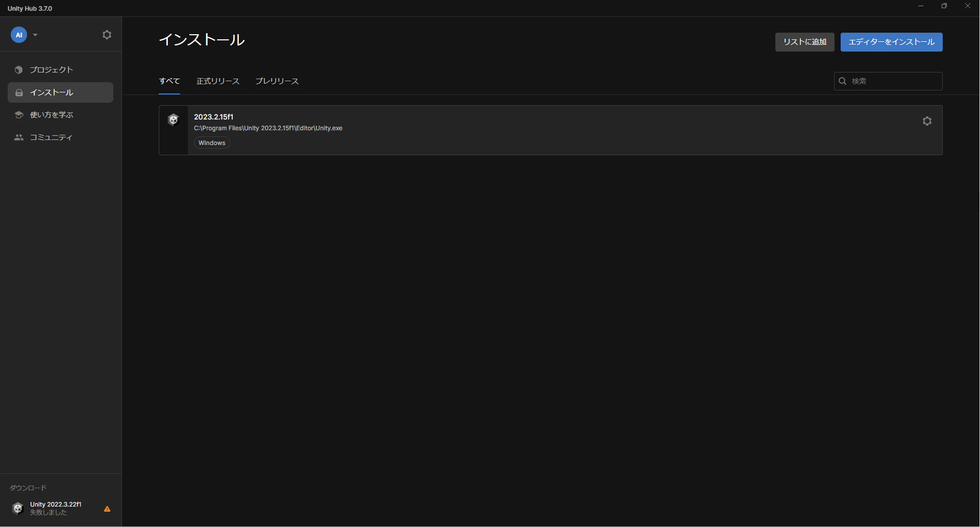The image size is (980, 527).
Task: Click Unity logo beside Unity 2022.3.22f1 download
Action: tap(18, 508)
